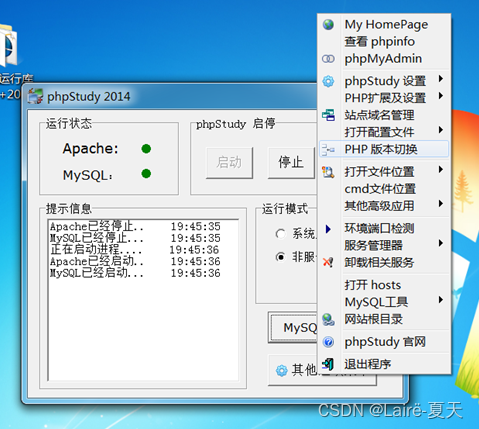Click the globe icon beside My HomePage
479x429 pixels.
[x=328, y=24]
